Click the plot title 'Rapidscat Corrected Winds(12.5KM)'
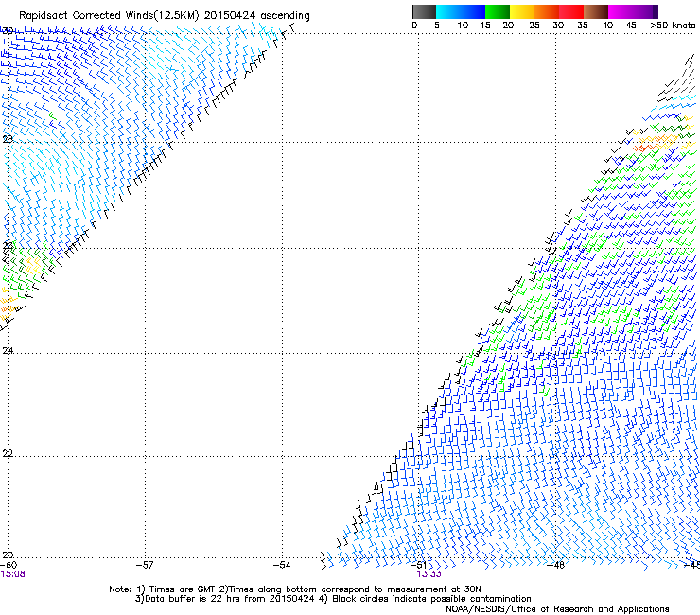700x615 pixels. 109,16
